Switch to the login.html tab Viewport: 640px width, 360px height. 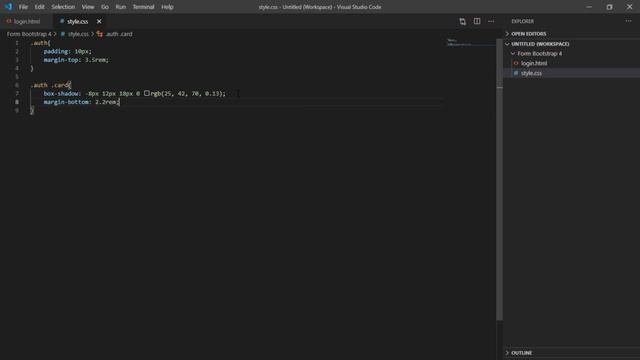(x=27, y=21)
